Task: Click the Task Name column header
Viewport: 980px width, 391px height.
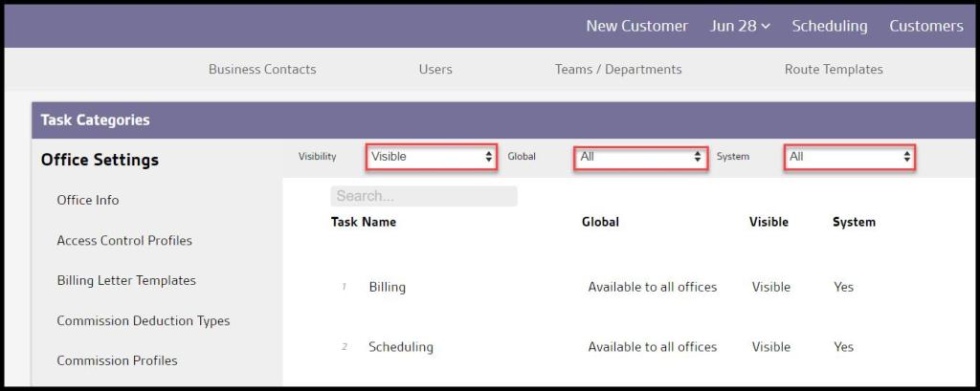Action: point(364,222)
